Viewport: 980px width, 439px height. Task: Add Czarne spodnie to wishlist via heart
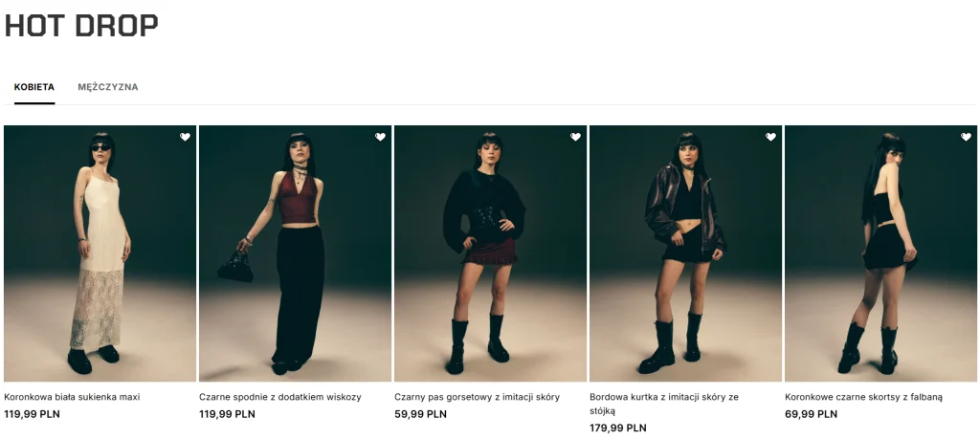pyautogui.click(x=380, y=137)
